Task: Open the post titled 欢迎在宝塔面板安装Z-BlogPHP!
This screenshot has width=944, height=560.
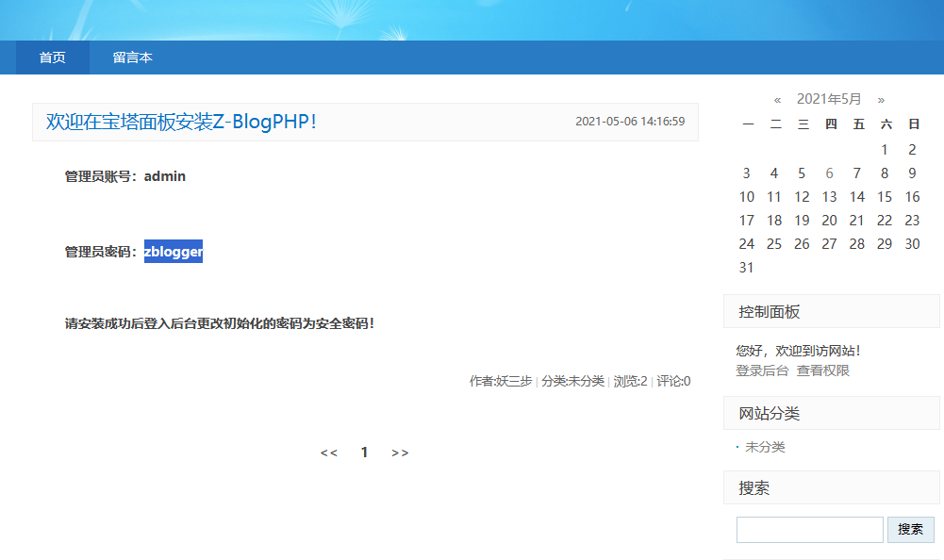Action: (x=181, y=122)
